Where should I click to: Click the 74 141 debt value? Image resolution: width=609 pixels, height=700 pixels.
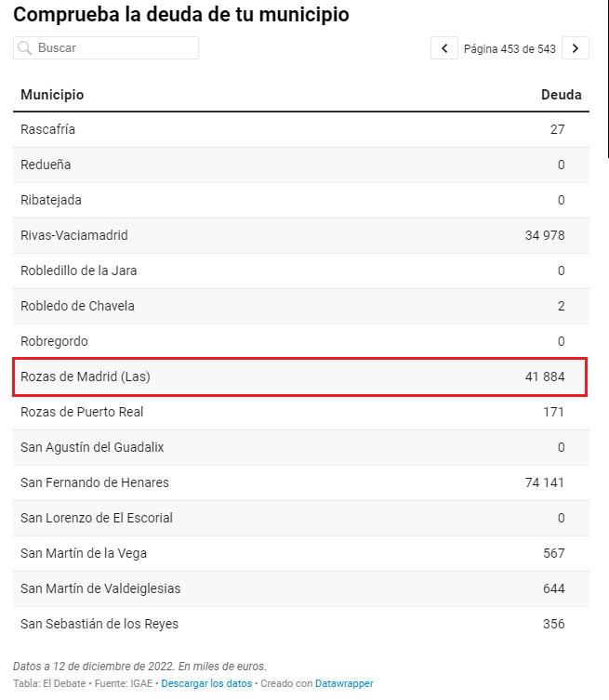[x=545, y=482]
